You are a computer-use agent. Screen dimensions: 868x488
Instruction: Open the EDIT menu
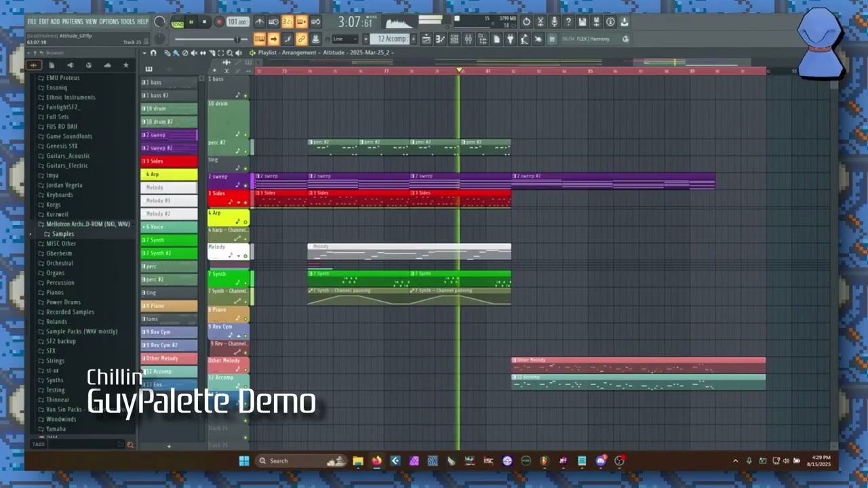coord(43,22)
